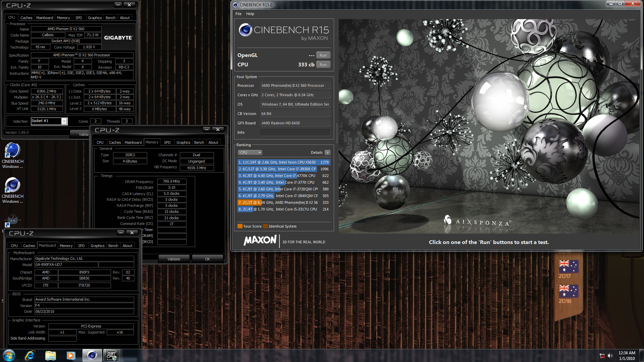Select the Core i5-3317U ranking row
The height and width of the screenshot is (362, 644).
pyautogui.click(x=284, y=209)
